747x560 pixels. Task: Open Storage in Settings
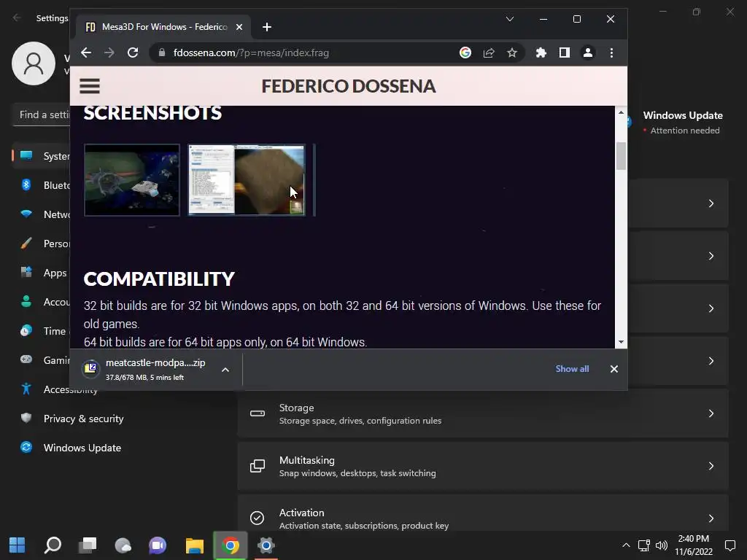pos(483,414)
